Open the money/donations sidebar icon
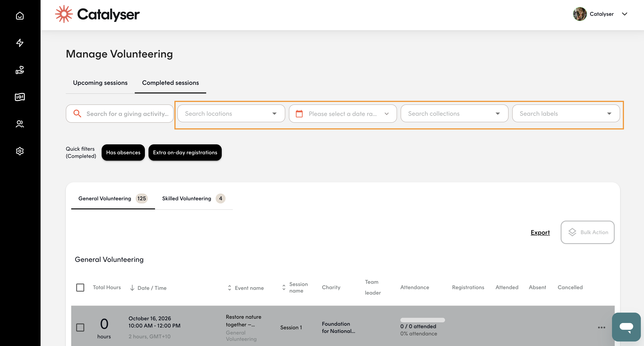The image size is (644, 346). tap(20, 97)
